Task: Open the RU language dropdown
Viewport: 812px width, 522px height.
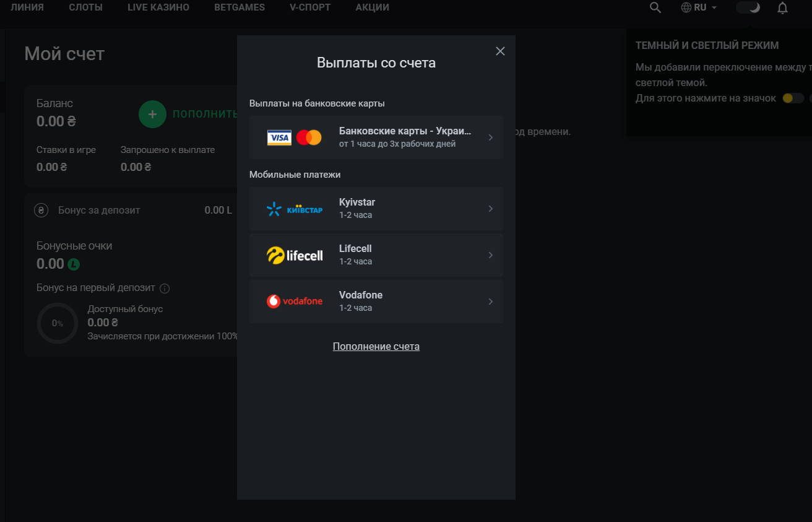Action: pos(699,8)
